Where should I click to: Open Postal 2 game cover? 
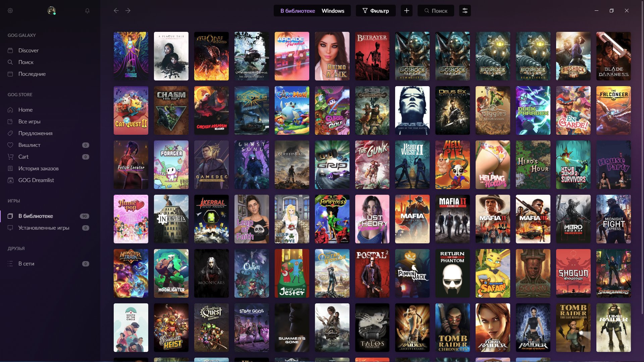(372, 273)
